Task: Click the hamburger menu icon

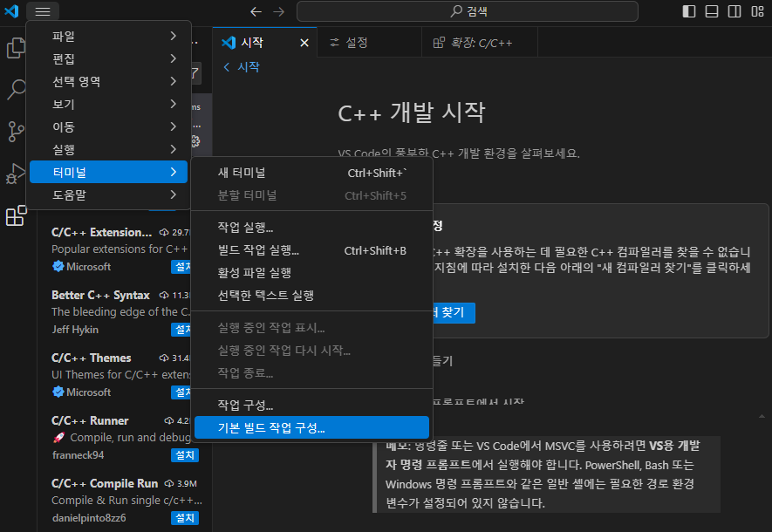Action: pos(41,11)
